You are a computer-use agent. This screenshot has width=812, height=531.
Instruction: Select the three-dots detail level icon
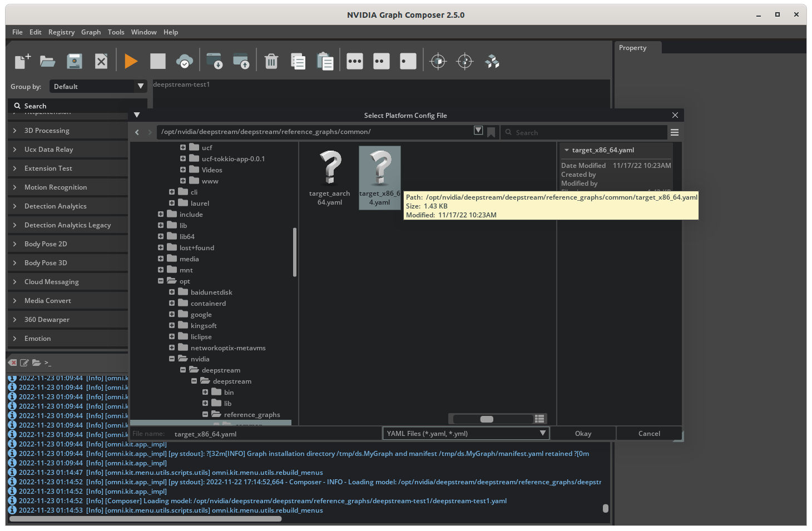pyautogui.click(x=355, y=61)
